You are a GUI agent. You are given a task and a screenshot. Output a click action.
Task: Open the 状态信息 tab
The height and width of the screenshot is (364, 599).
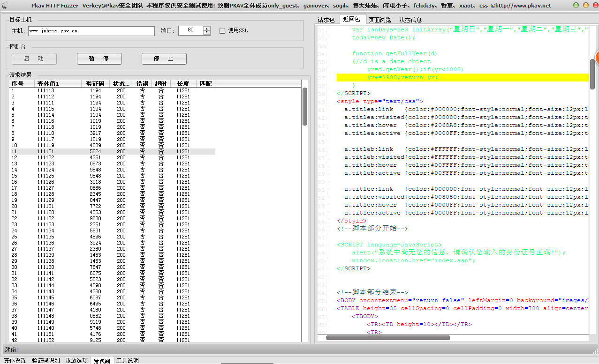click(x=410, y=20)
